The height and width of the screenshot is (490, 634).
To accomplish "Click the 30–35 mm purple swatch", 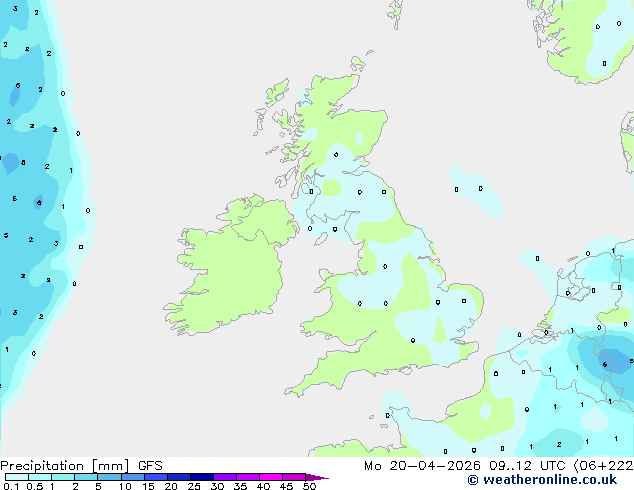I will [224, 477].
